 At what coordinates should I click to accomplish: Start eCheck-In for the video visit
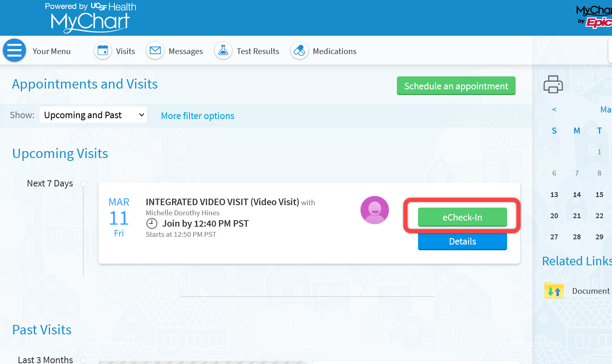[x=462, y=217]
